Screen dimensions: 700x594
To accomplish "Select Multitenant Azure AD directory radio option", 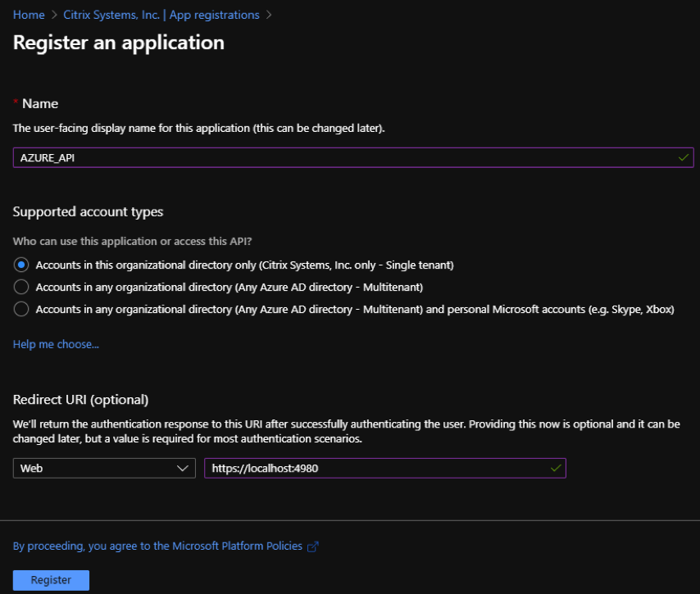I will click(21, 287).
